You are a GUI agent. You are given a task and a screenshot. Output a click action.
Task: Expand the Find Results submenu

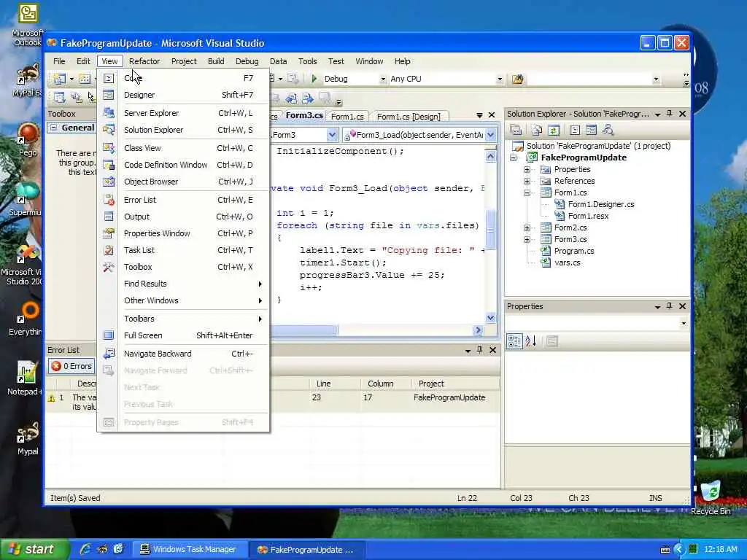coord(183,284)
